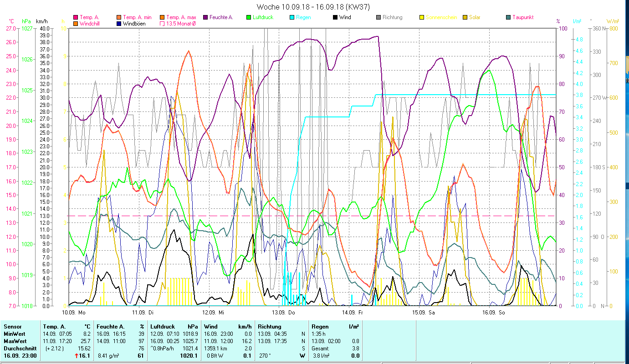Select the gold Solar legend swatch

[465, 18]
